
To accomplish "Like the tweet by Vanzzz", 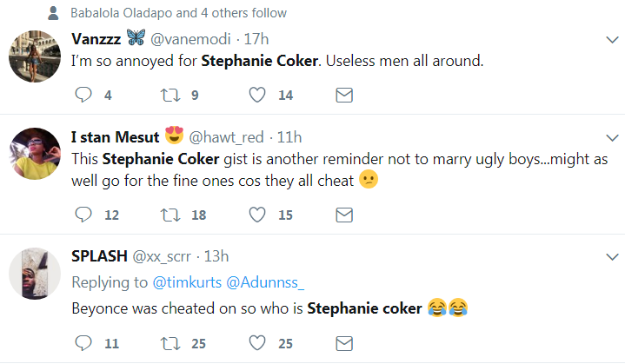I will 257,95.
